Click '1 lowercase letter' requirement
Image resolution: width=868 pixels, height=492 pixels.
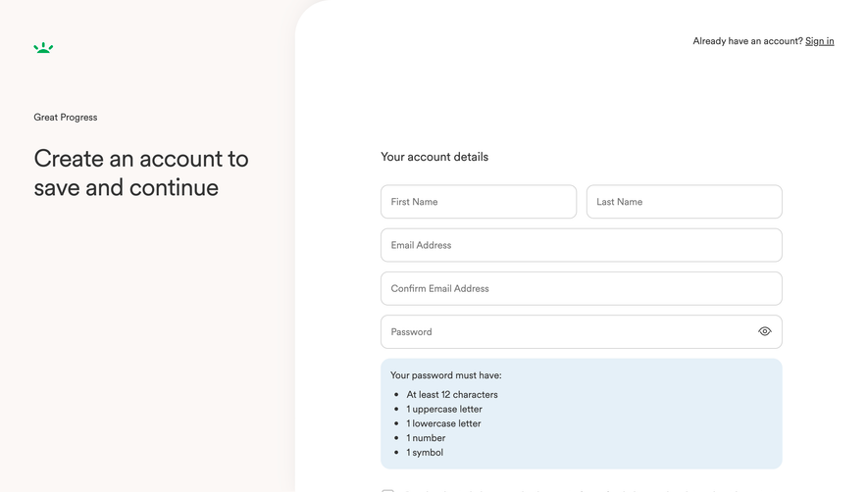(443, 423)
